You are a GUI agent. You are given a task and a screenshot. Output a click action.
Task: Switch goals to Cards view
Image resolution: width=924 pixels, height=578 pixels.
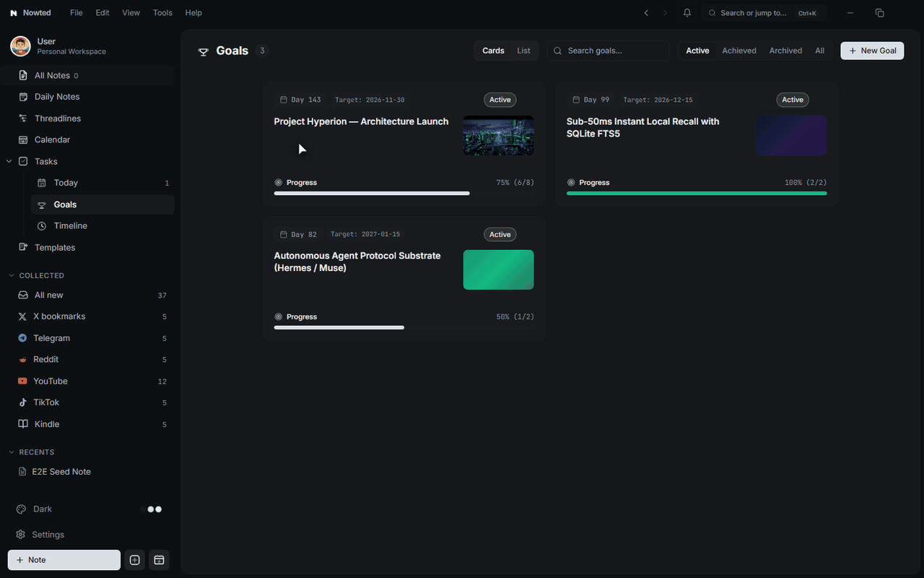tap(493, 51)
